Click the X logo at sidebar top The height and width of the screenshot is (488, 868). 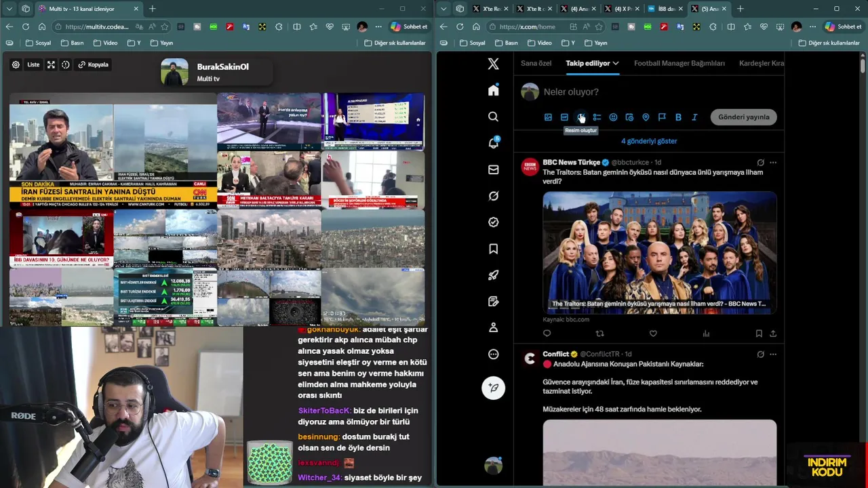pyautogui.click(x=494, y=64)
